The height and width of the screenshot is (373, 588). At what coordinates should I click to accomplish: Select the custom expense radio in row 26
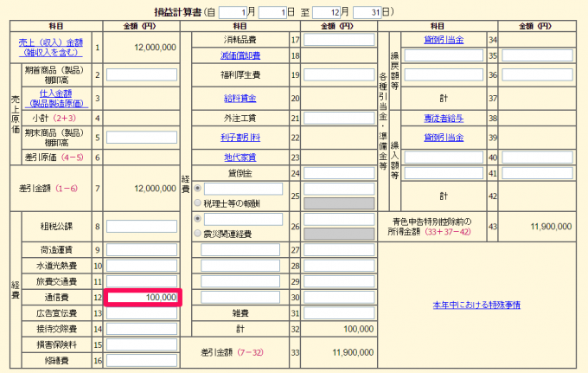coord(198,218)
